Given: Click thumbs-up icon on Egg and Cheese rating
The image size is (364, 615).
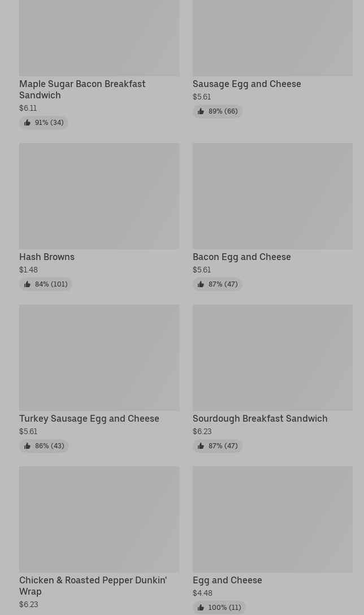Looking at the screenshot, I should click(x=201, y=608).
